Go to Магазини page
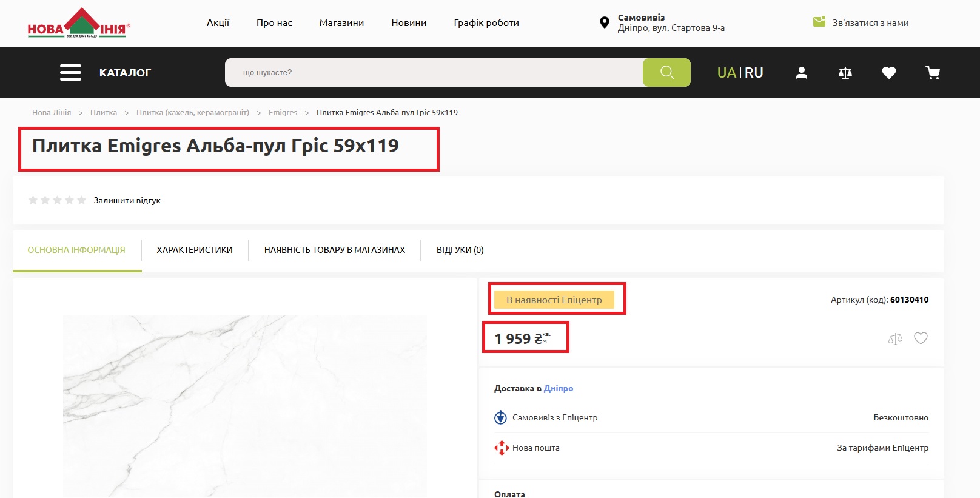The width and height of the screenshot is (980, 498). [x=342, y=23]
